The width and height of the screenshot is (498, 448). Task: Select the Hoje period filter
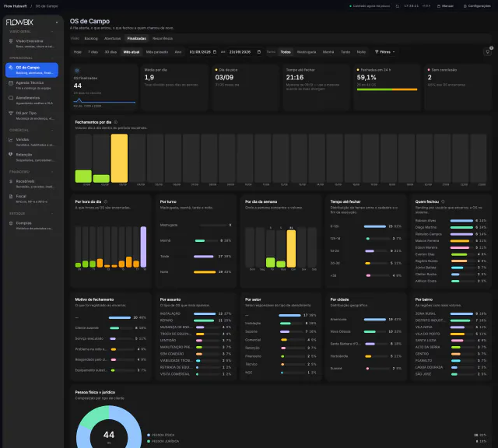[x=78, y=52]
